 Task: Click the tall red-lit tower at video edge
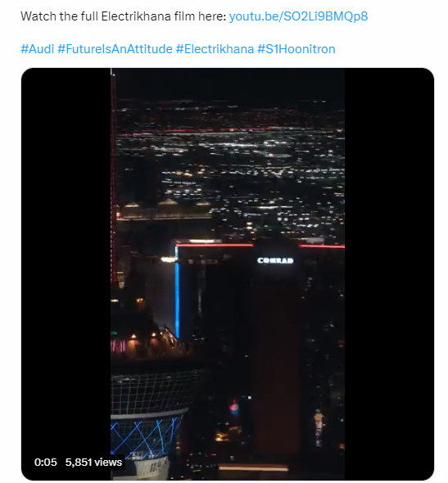tap(114, 178)
